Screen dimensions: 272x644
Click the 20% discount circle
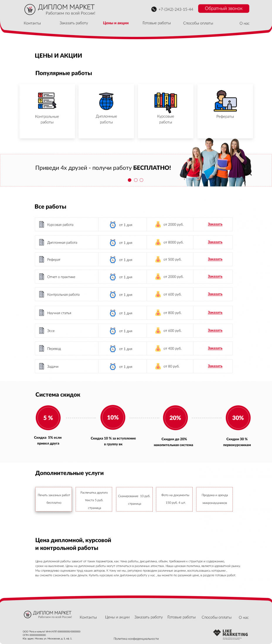(x=175, y=418)
